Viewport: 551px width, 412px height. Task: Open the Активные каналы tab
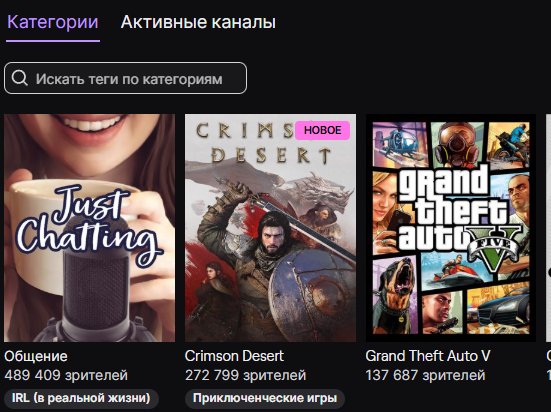point(198,22)
